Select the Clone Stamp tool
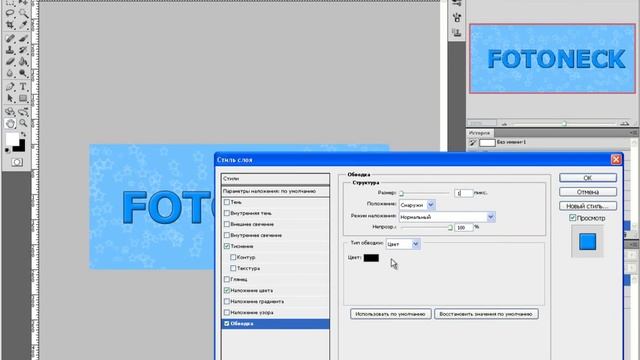The width and height of the screenshot is (640, 360). tap(10, 50)
